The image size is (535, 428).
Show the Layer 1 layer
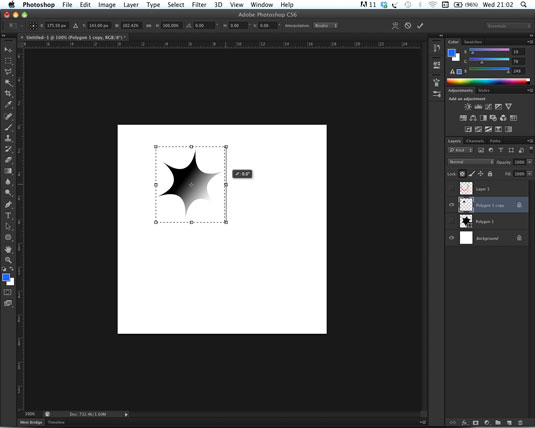451,188
